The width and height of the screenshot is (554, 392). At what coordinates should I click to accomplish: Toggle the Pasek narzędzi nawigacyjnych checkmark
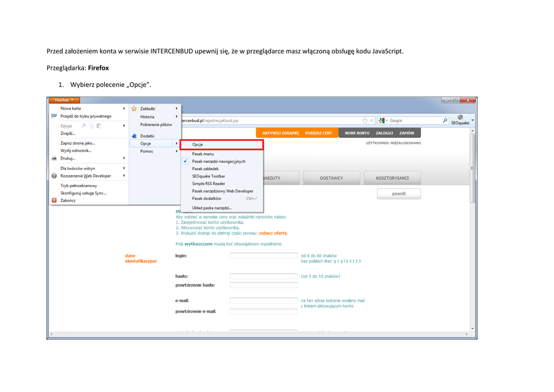(186, 161)
